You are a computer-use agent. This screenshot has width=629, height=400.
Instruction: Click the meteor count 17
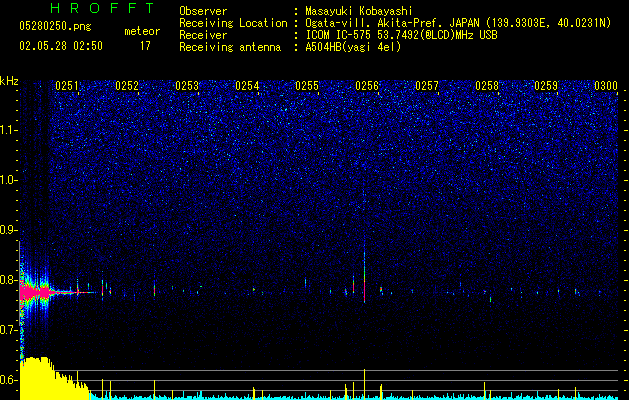145,46
